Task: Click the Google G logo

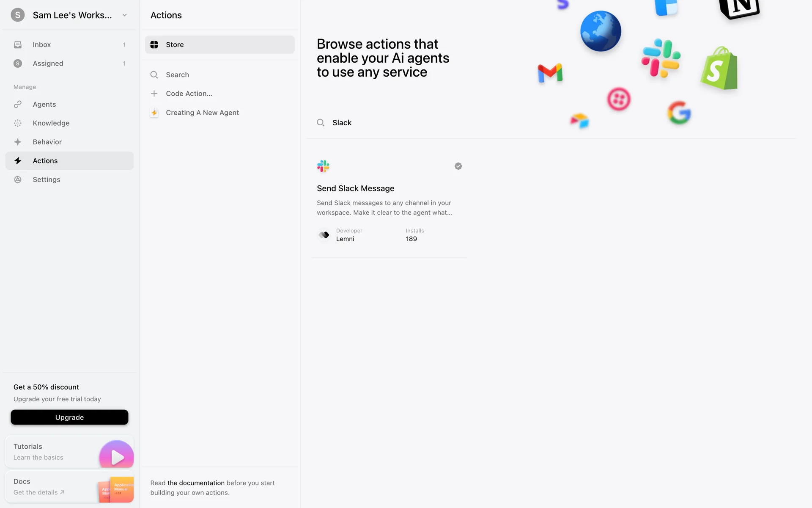Action: (x=679, y=113)
